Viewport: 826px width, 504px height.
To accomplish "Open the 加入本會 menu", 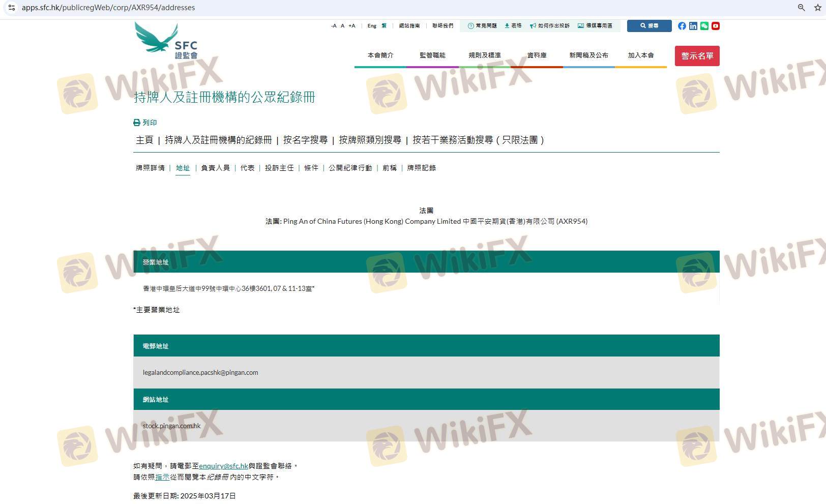I will tap(641, 55).
